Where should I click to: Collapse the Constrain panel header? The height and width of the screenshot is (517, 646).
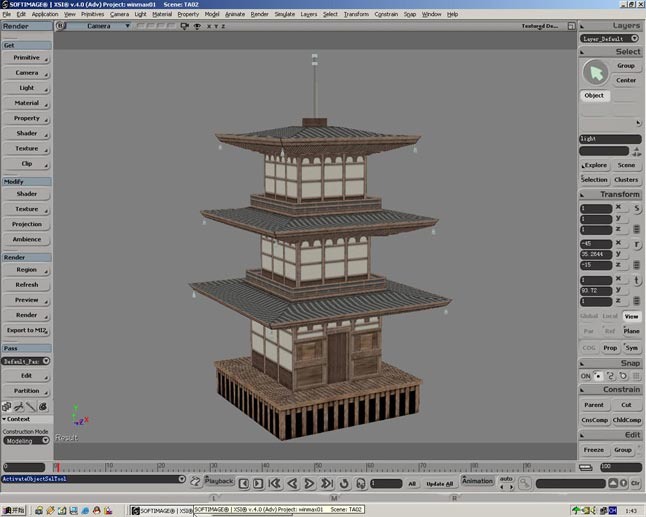click(611, 390)
